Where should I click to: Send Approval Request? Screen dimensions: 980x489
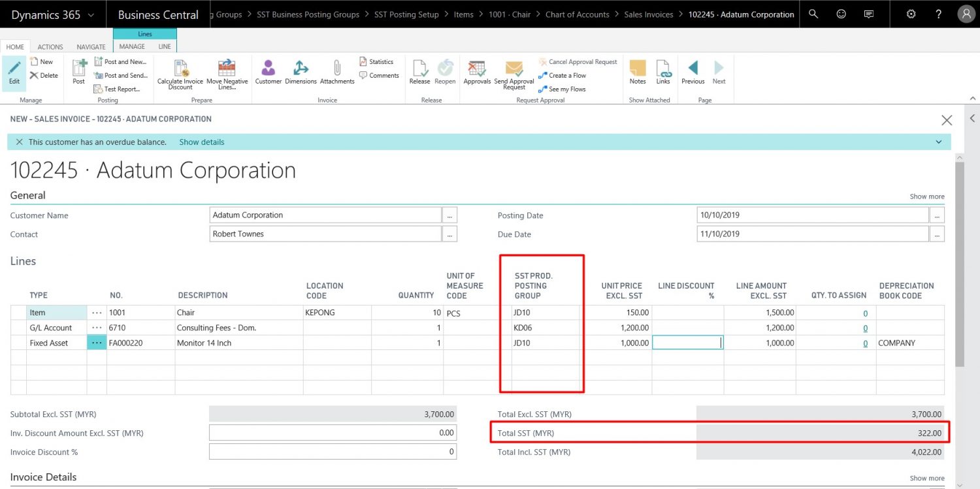[x=514, y=74]
